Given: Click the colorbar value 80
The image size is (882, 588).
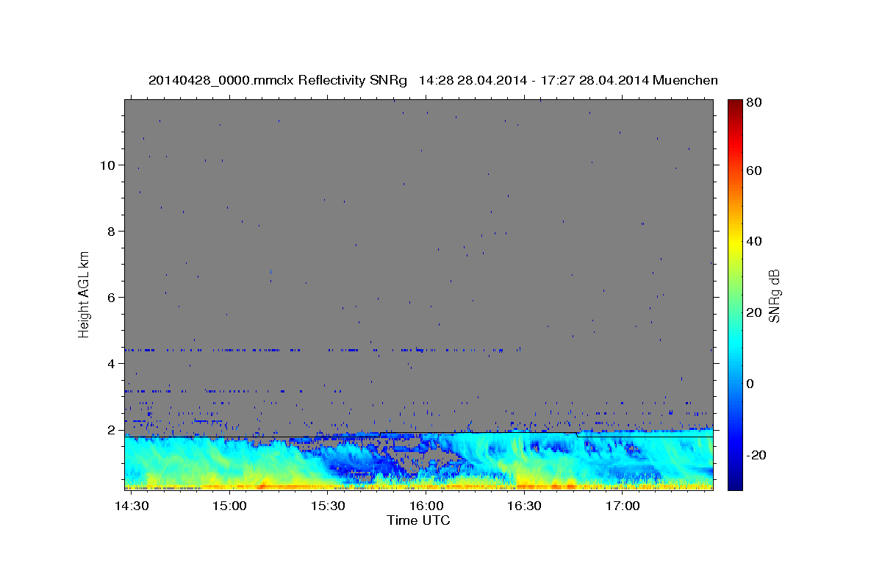Looking at the screenshot, I should [754, 102].
